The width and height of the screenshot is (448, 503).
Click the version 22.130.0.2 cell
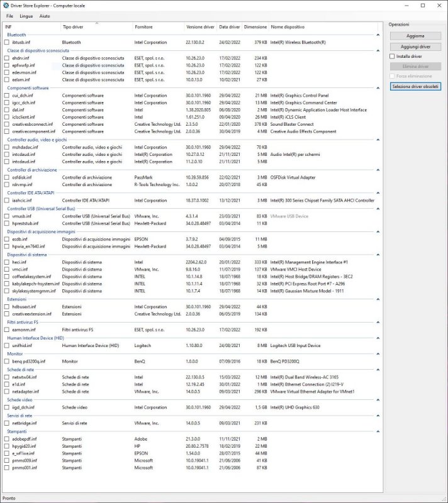195,42
